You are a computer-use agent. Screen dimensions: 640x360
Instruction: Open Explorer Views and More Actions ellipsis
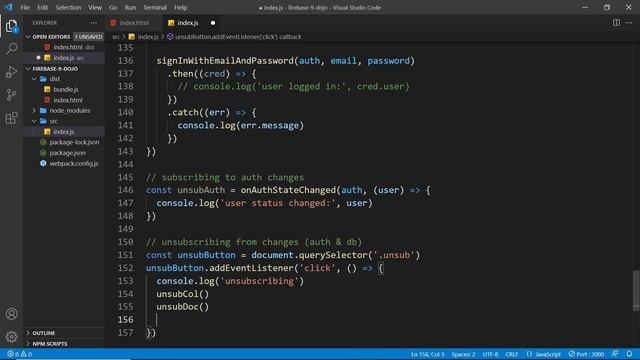click(x=93, y=23)
